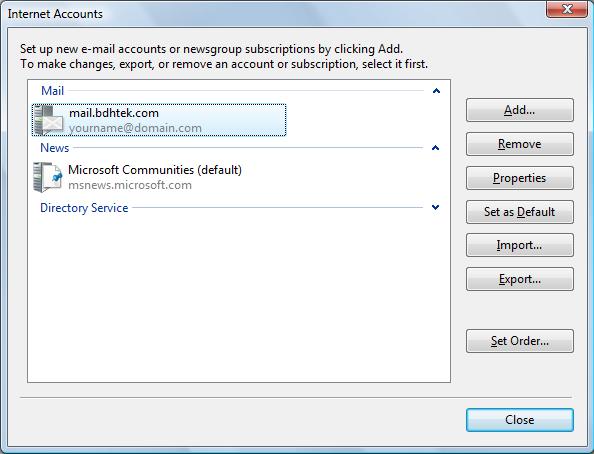The height and width of the screenshot is (454, 594).
Task: Remove the selected account
Action: tap(520, 144)
